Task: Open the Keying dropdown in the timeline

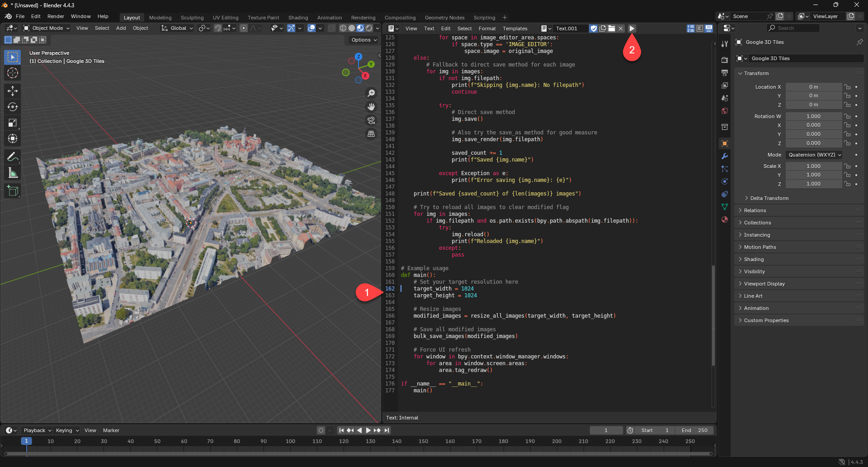Action: (x=67, y=430)
